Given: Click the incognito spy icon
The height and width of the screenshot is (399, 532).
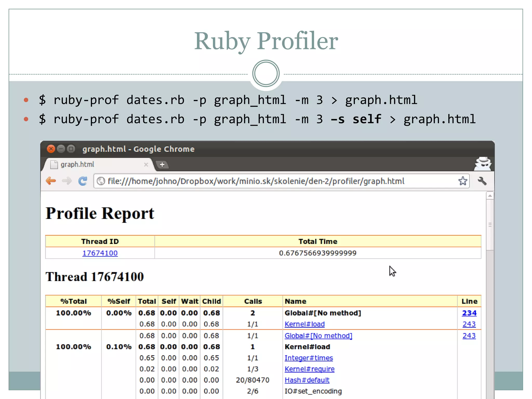Looking at the screenshot, I should pyautogui.click(x=483, y=164).
